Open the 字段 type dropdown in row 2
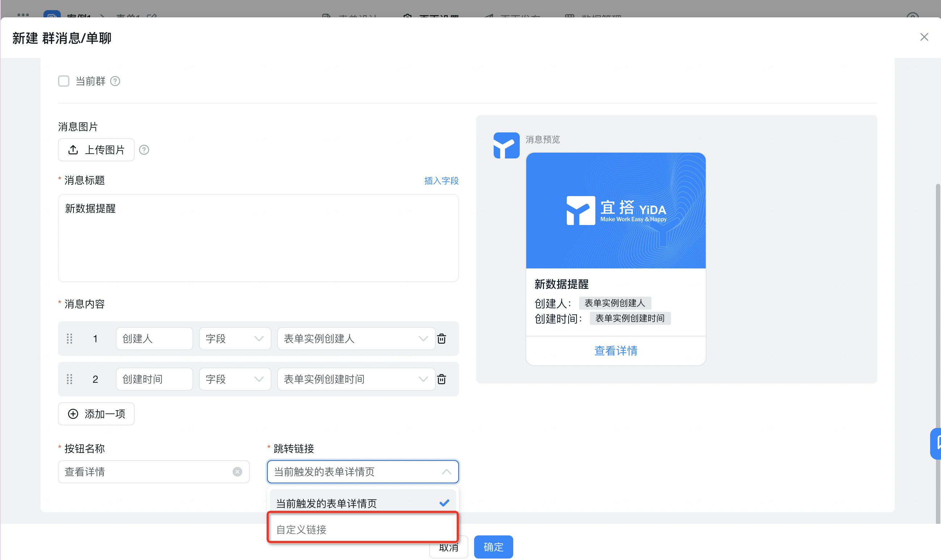Viewport: 941px width, 560px height. (235, 379)
